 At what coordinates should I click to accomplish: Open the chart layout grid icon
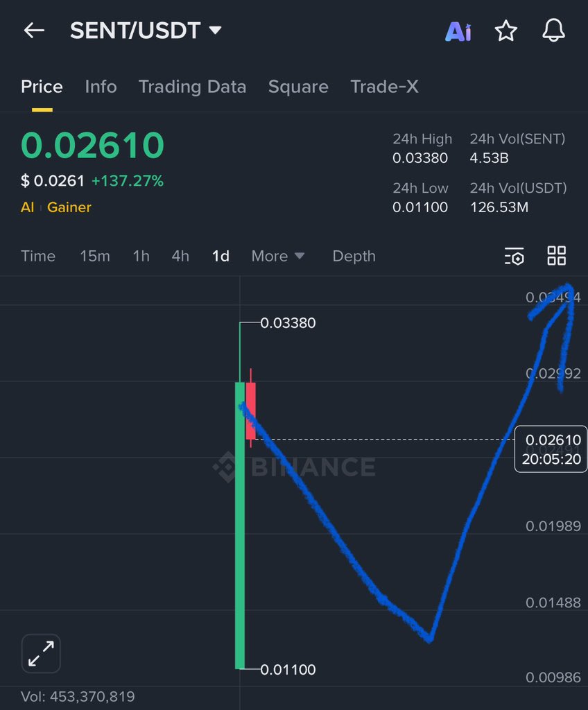(556, 256)
